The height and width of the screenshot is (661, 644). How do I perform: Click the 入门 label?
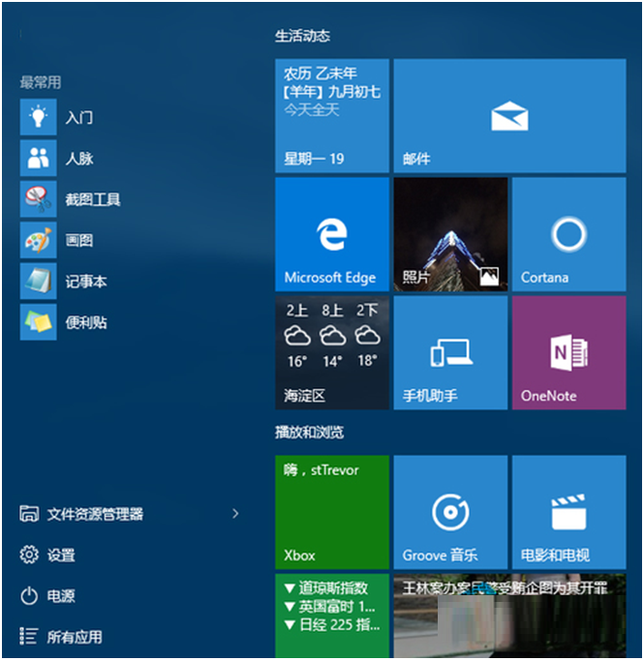point(78,117)
